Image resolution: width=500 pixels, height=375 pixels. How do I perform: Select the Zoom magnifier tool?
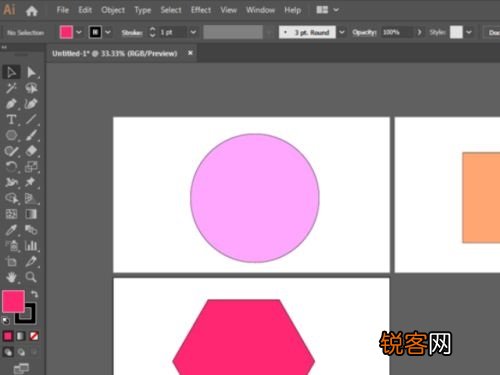click(31, 277)
